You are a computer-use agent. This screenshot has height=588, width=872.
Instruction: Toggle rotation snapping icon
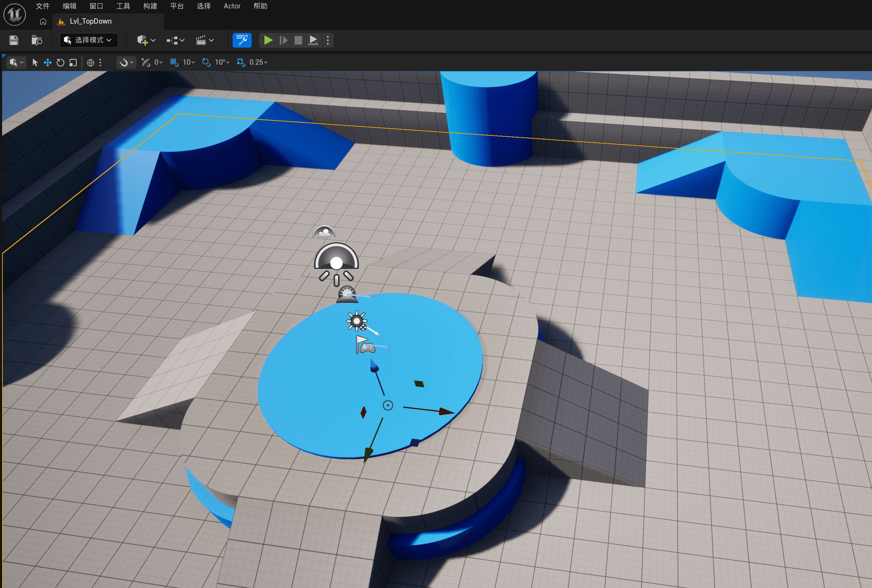206,62
